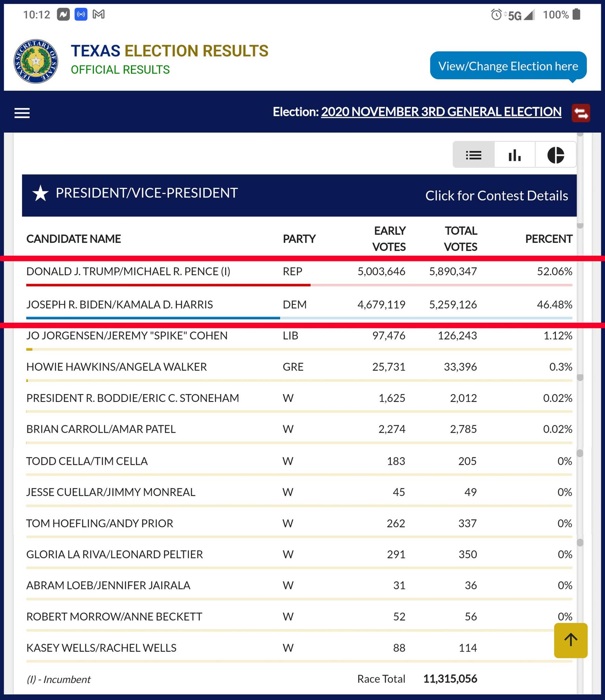Tap the yellow back-to-top arrow button
Image resolution: width=605 pixels, height=700 pixels.
(571, 640)
